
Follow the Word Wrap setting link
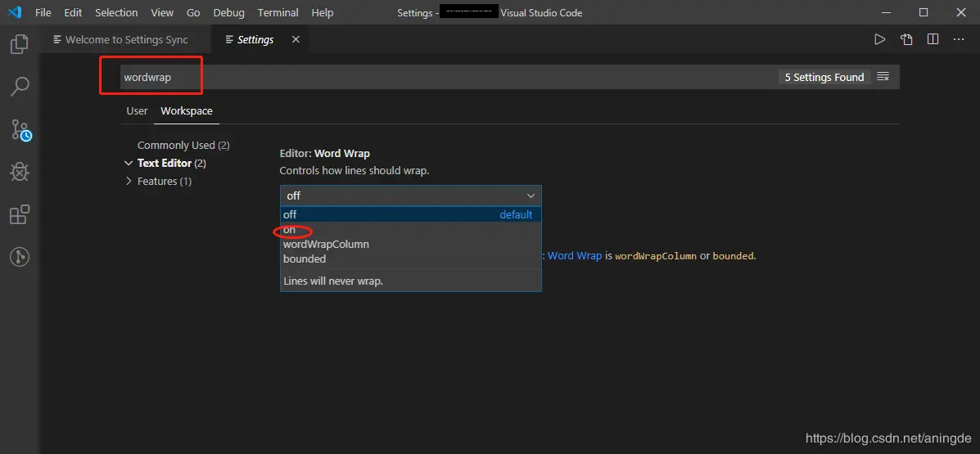575,255
